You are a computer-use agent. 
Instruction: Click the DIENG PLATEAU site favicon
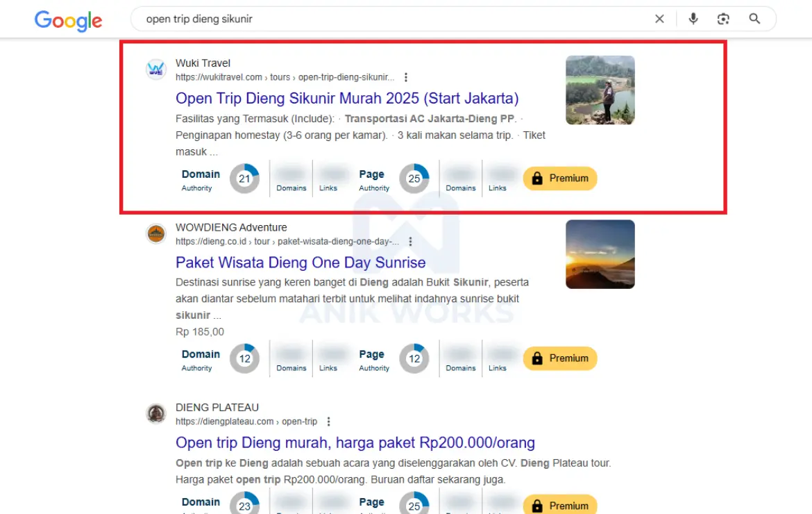[x=156, y=414]
